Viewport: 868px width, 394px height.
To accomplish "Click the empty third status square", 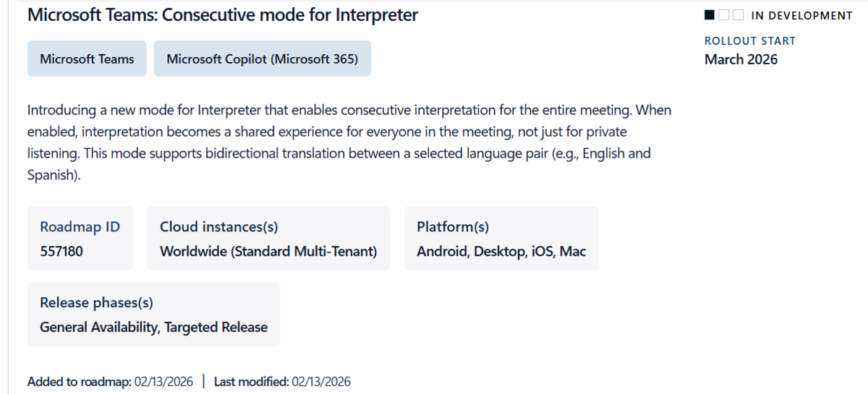I will coord(738,15).
